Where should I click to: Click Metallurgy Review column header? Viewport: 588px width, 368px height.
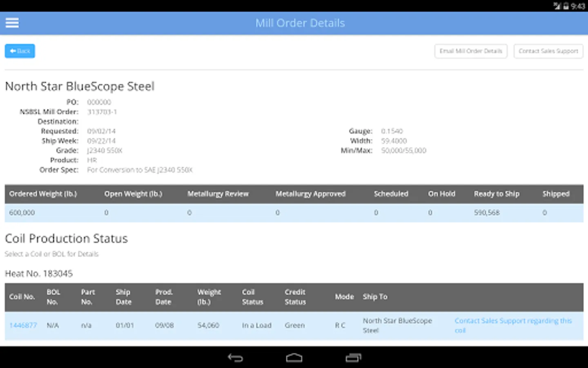click(x=218, y=194)
